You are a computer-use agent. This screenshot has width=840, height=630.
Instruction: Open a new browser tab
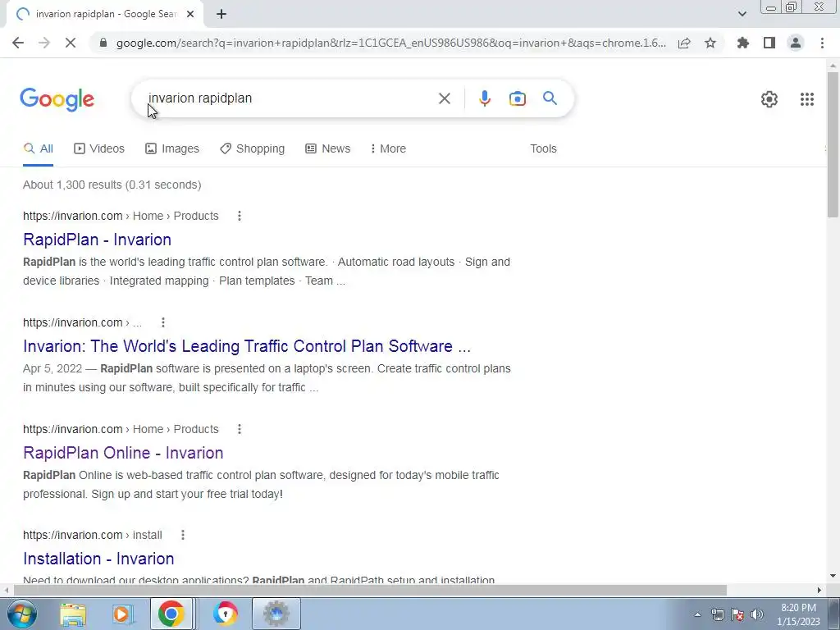coord(221,15)
